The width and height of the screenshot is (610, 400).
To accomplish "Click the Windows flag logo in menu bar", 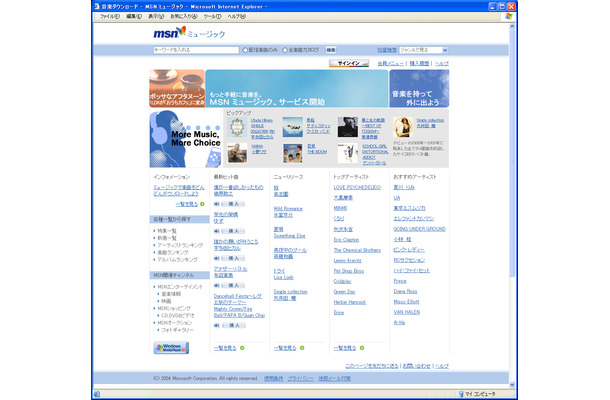I will [x=508, y=16].
